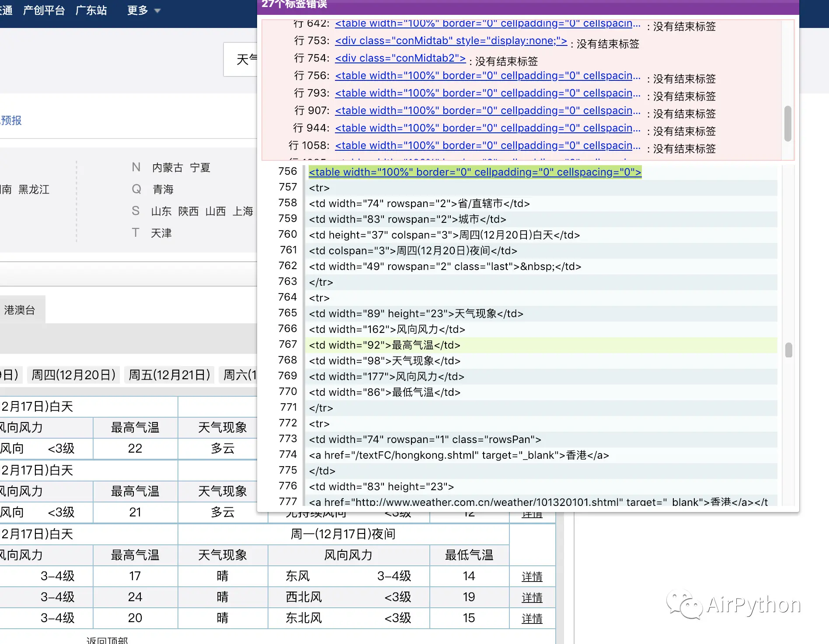Click source line 770 containing 最低气温
829x644 pixels.
[542, 392]
